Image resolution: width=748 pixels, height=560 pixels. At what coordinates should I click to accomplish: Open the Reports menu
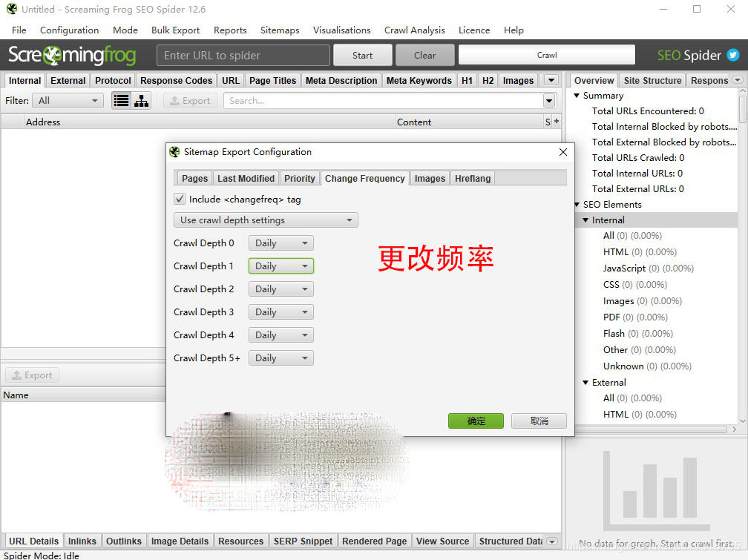coord(230,30)
